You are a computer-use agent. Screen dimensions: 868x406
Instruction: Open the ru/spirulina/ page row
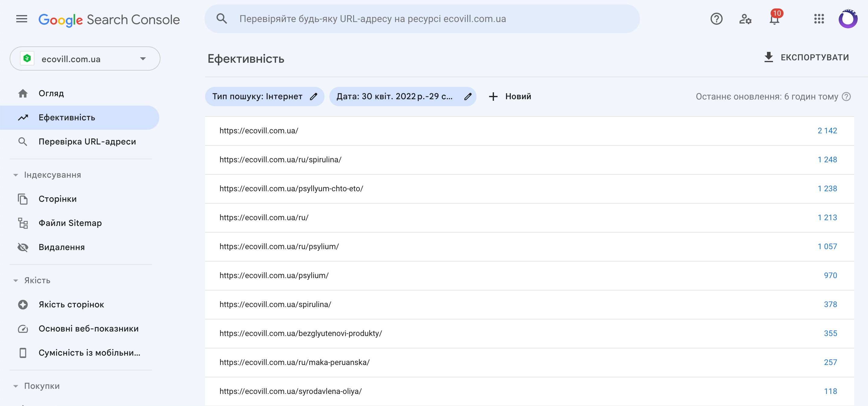pyautogui.click(x=529, y=160)
